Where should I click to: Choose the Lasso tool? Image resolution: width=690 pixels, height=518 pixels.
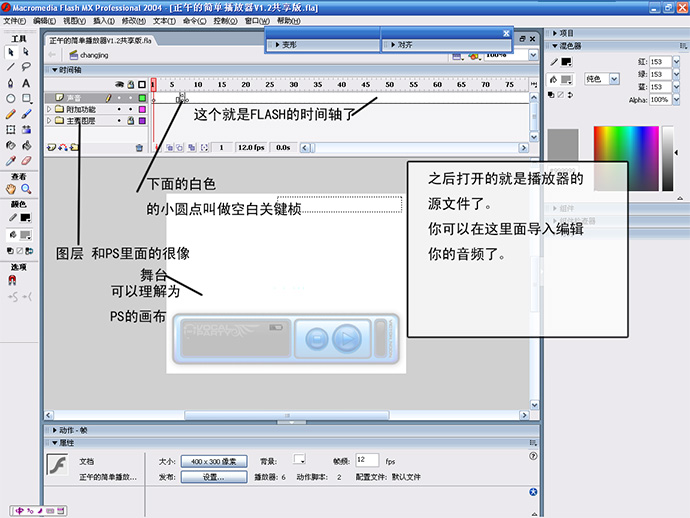26,67
